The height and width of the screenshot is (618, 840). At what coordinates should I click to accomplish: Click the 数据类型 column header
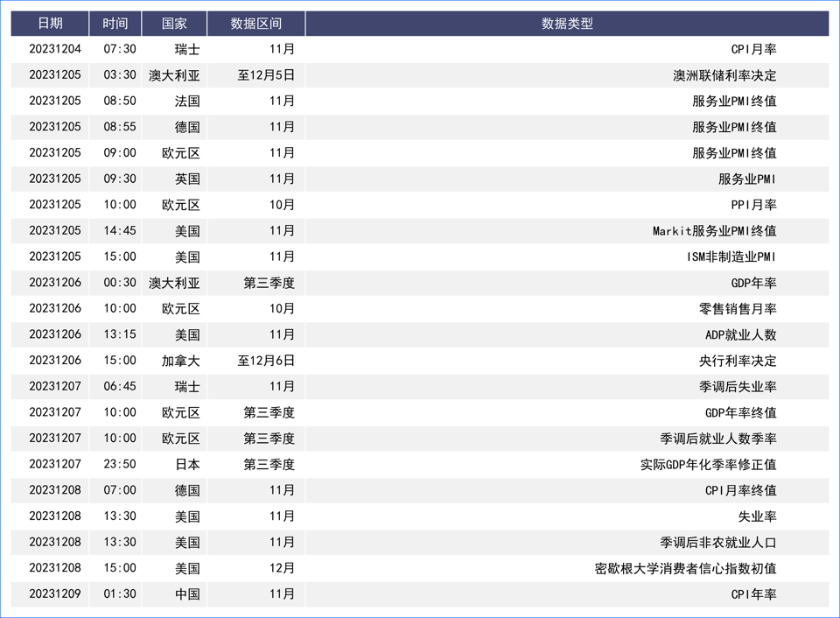tap(567, 24)
